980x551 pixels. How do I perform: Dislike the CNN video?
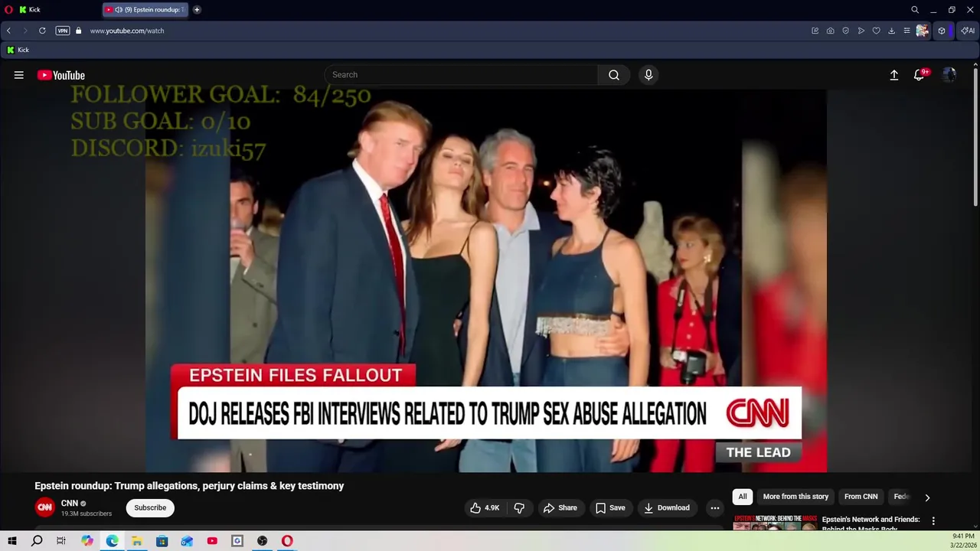click(x=519, y=508)
